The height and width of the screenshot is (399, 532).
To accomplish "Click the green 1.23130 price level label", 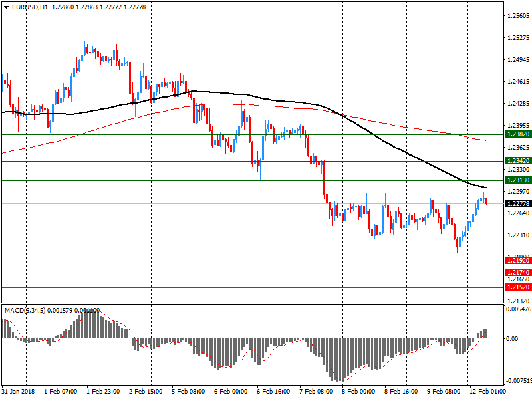I will [517, 180].
